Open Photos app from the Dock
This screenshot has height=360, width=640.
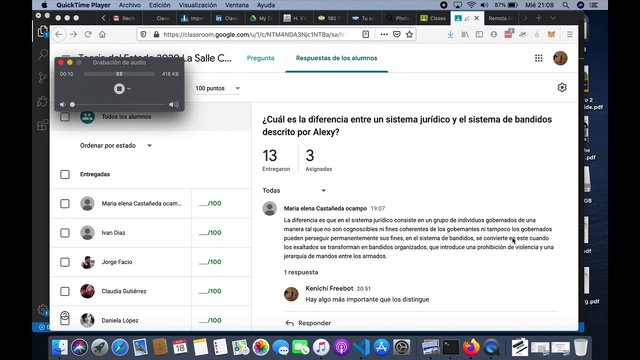pos(261,347)
